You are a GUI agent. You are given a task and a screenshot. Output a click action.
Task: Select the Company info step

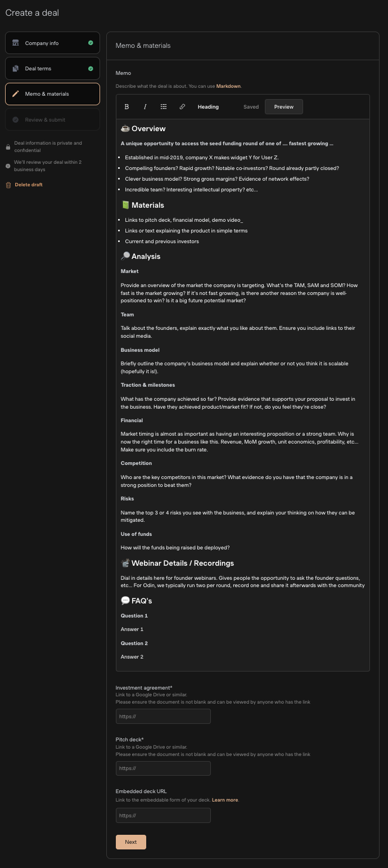click(52, 43)
